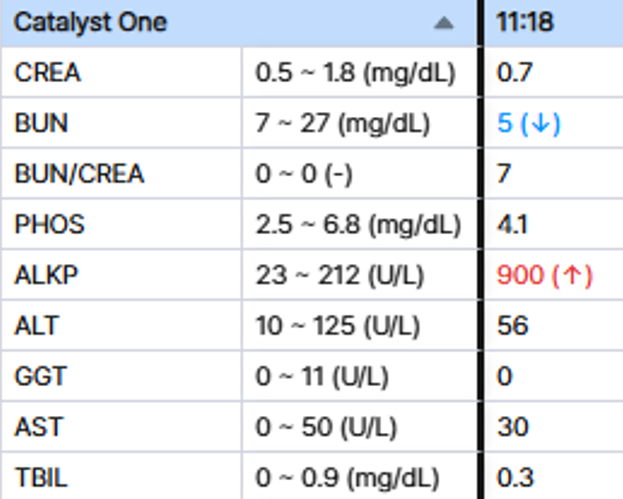The image size is (623, 499).
Task: Select the ALT test name
Action: [x=37, y=325]
